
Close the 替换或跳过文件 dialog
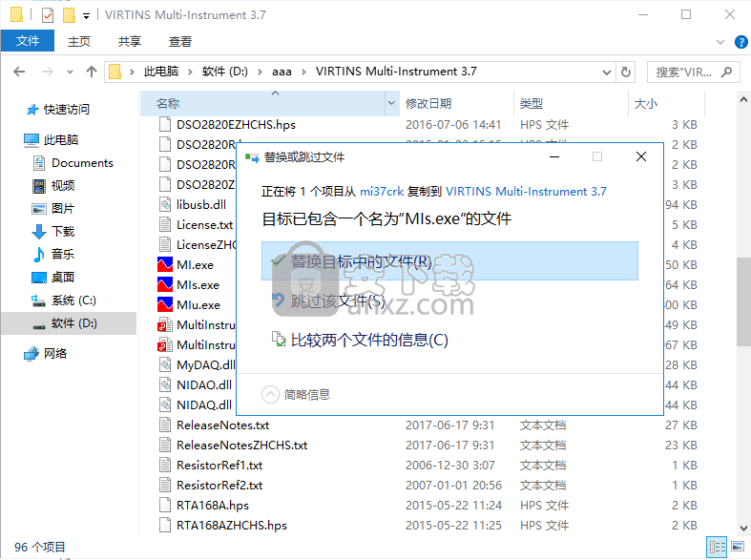[641, 157]
